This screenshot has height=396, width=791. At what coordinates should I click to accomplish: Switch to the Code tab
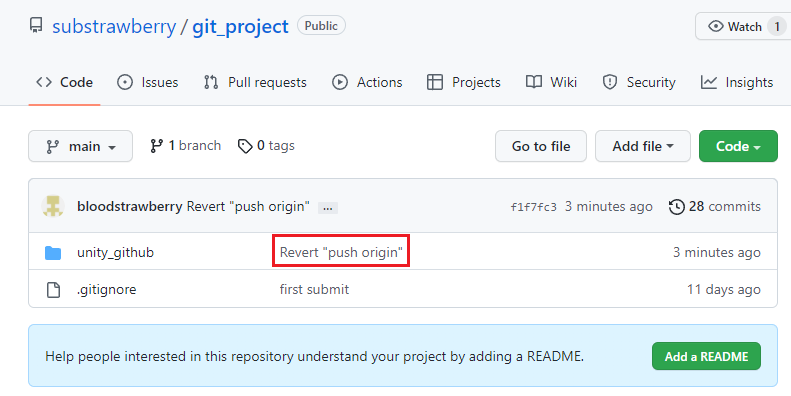(65, 82)
